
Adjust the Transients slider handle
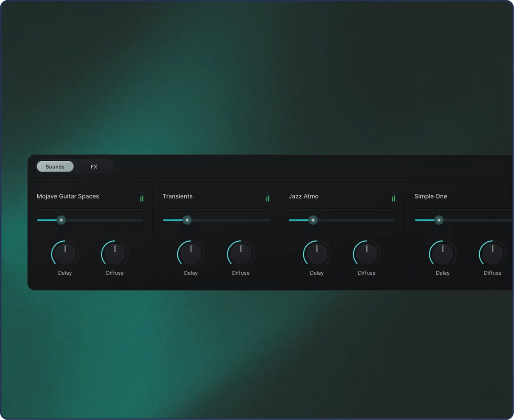tap(187, 220)
